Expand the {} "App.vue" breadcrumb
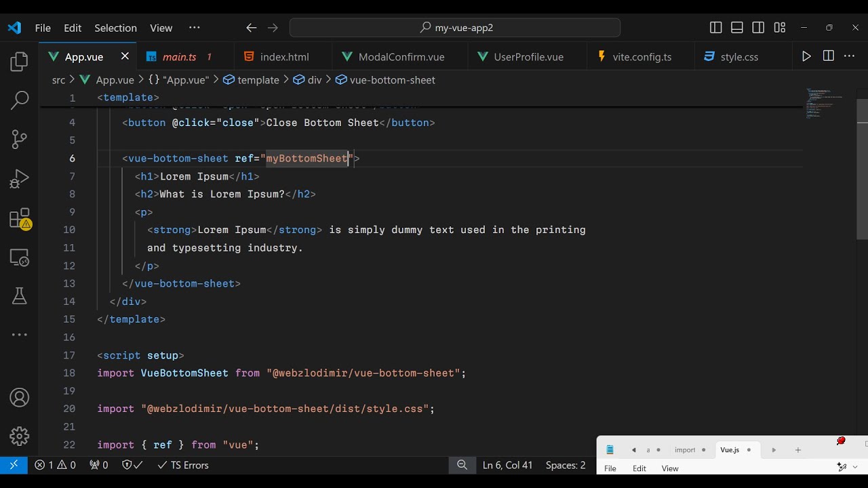Image resolution: width=868 pixels, height=488 pixels. [178, 80]
